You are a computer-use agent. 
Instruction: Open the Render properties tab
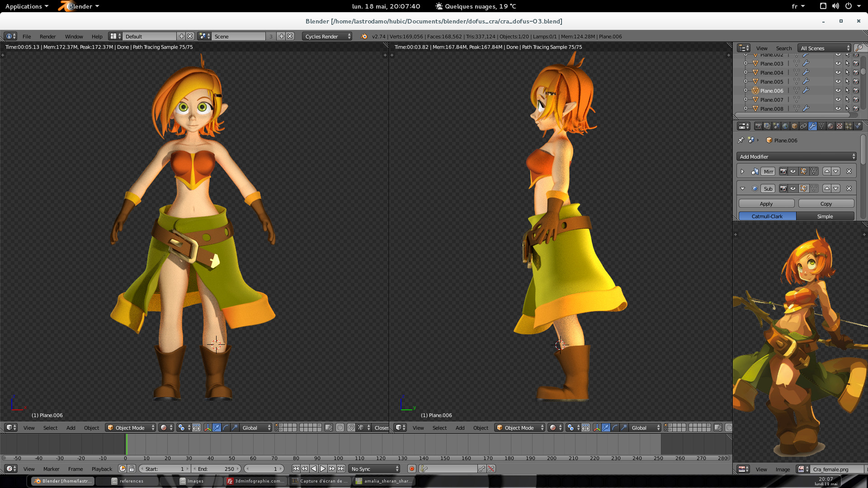tap(758, 127)
